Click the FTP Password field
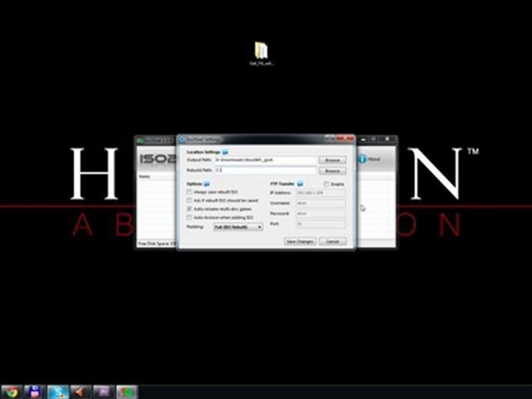The width and height of the screenshot is (532, 399). point(321,214)
